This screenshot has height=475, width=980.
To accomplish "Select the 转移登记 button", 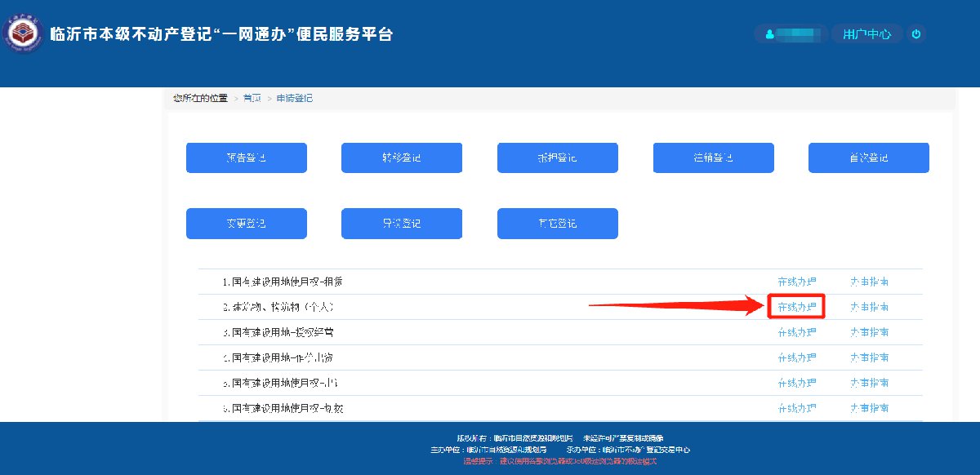I will (402, 158).
